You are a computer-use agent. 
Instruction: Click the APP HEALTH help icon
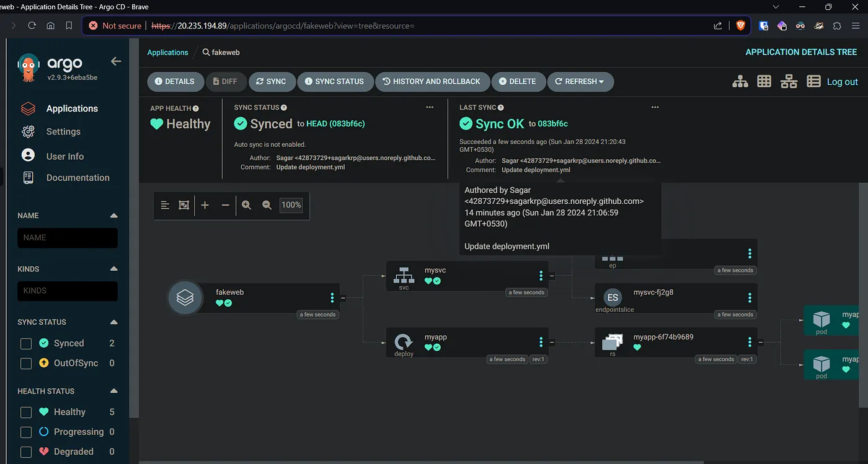point(196,108)
